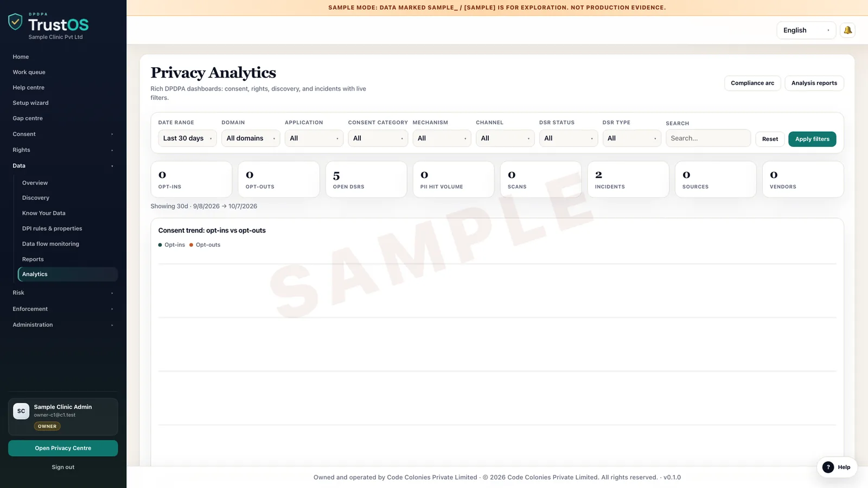Change language from English dropdown
The image size is (868, 488).
806,30
